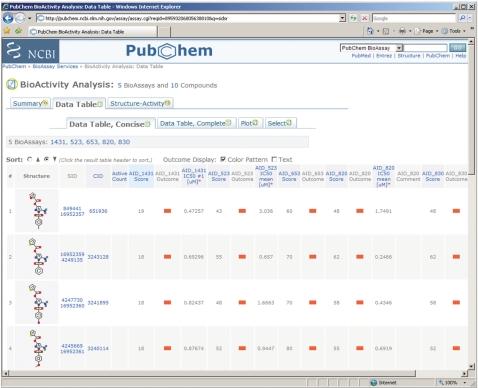Click the BioAssay Services breadcrumb link

(55, 66)
